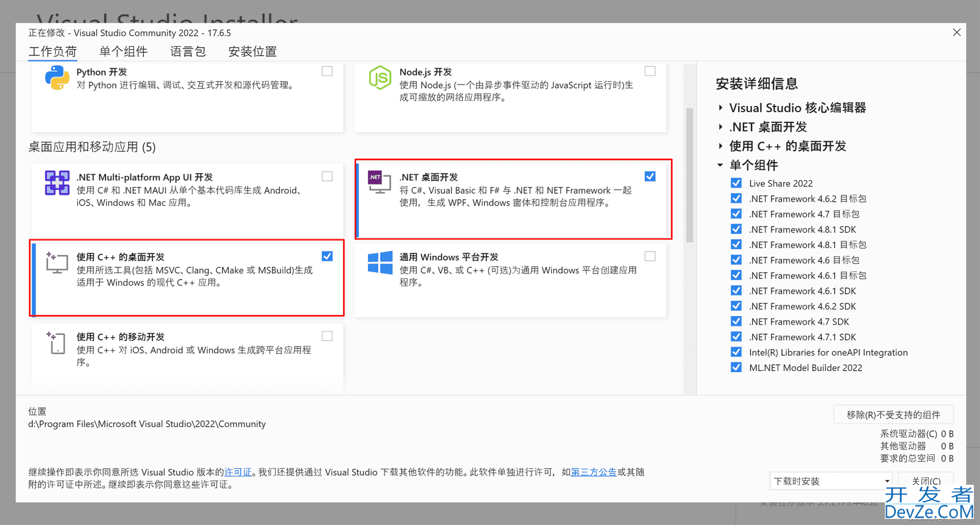Click the .NET Multi-platform App UI icon
This screenshot has width=980, height=525.
pos(57,183)
